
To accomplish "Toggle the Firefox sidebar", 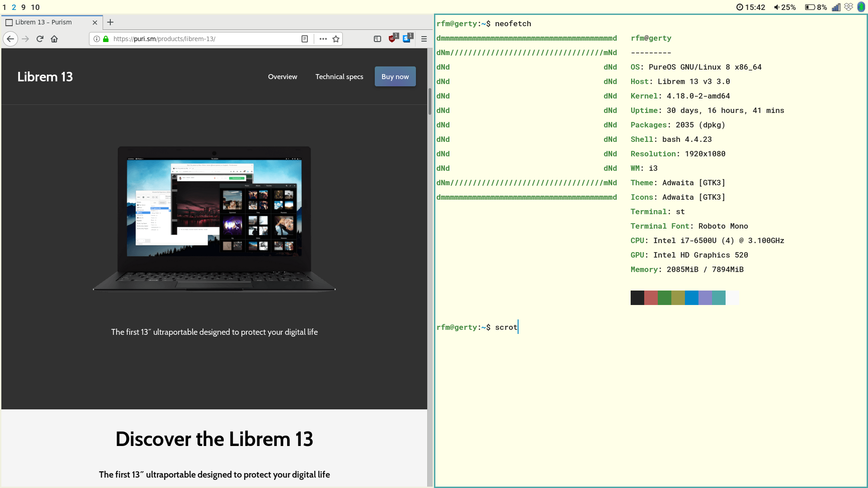I will (377, 39).
